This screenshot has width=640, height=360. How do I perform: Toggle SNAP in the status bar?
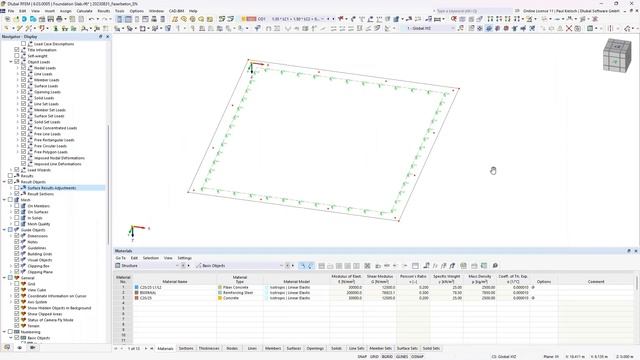362,357
